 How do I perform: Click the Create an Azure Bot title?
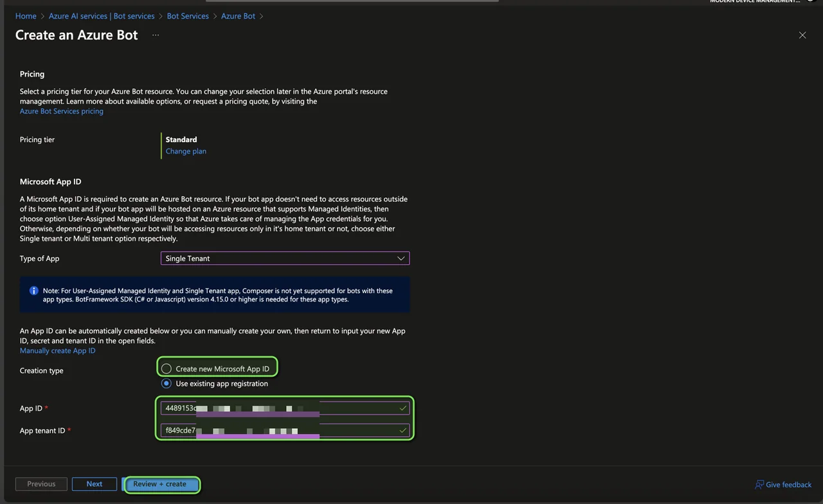coord(77,35)
